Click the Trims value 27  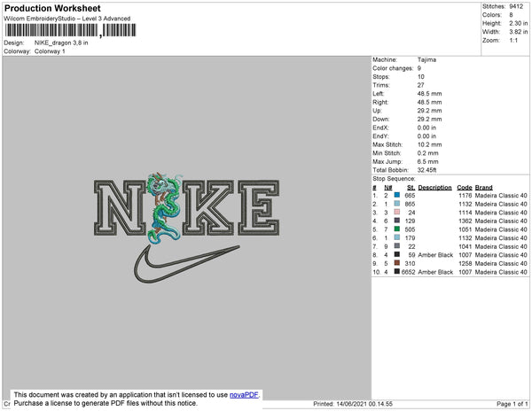(420, 85)
